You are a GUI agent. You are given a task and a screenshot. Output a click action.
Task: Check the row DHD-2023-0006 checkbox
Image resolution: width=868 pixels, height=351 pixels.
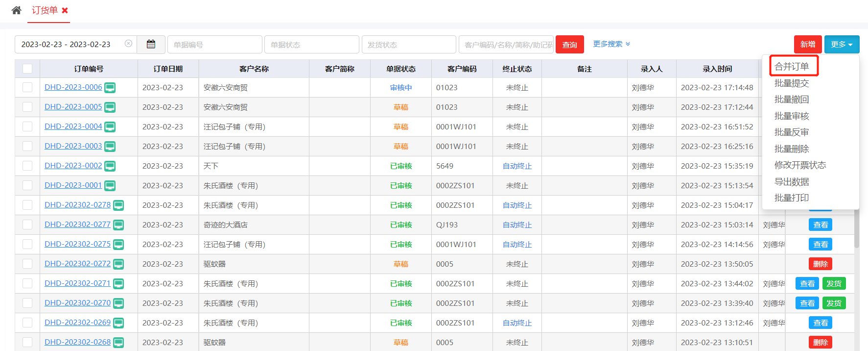(27, 87)
